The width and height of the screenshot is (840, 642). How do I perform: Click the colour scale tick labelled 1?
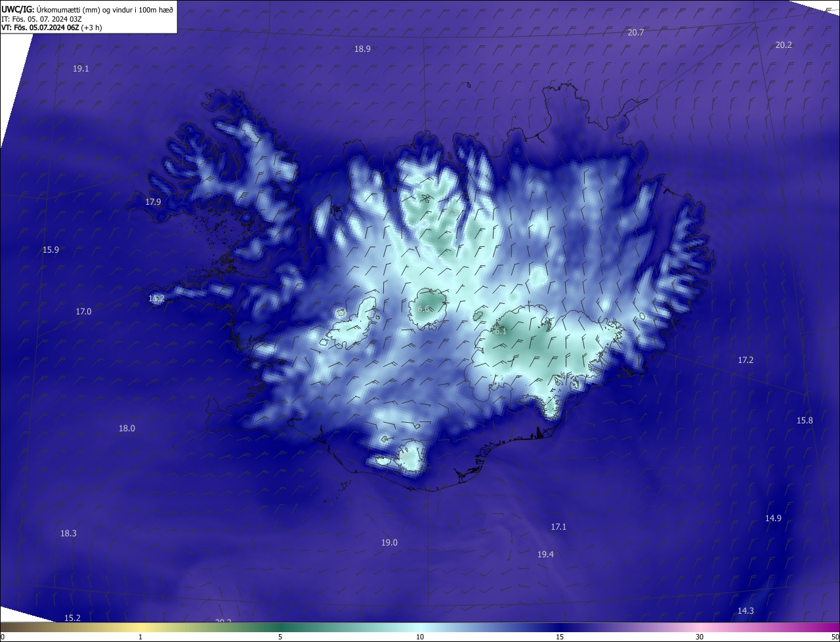(140, 637)
